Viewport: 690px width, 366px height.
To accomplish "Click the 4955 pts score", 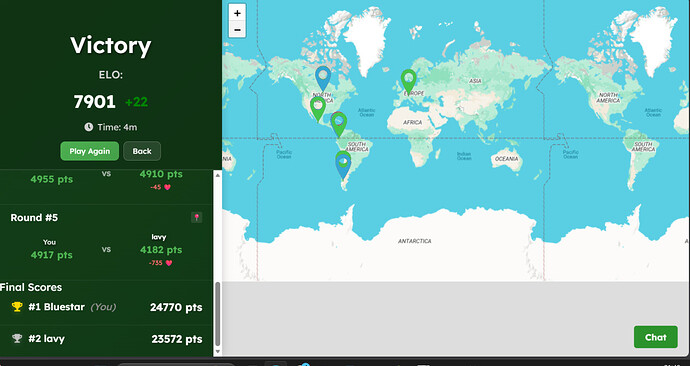I will (x=51, y=179).
